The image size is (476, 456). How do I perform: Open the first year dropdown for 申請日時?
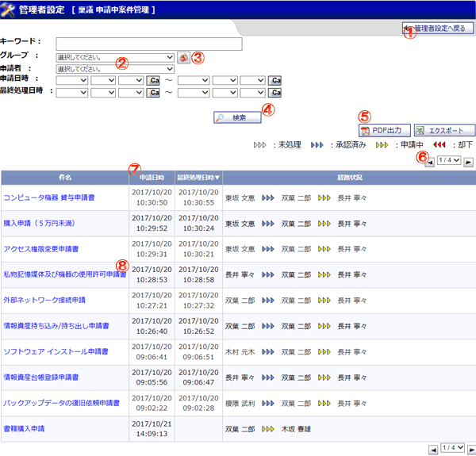pos(72,80)
